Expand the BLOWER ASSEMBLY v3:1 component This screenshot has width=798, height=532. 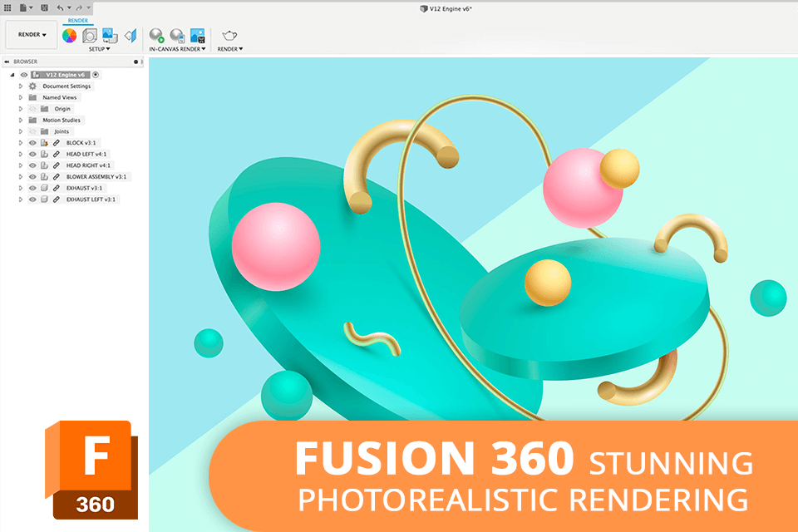click(x=21, y=177)
